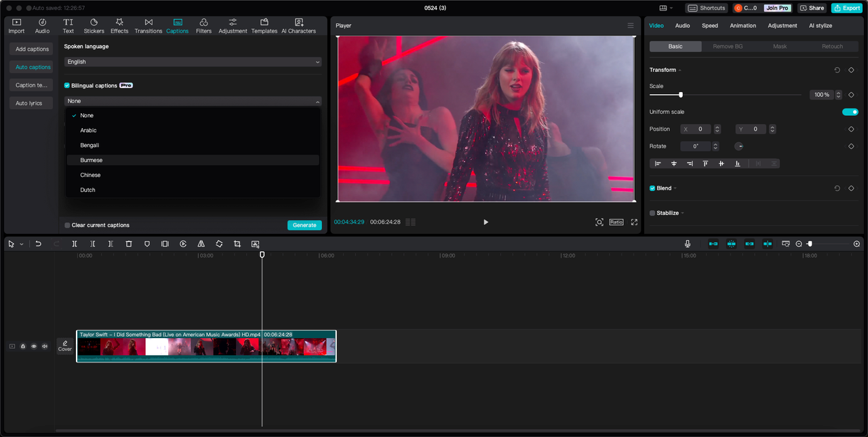Image resolution: width=868 pixels, height=437 pixels.
Task: Switch to the Speed tab
Action: [710, 26]
